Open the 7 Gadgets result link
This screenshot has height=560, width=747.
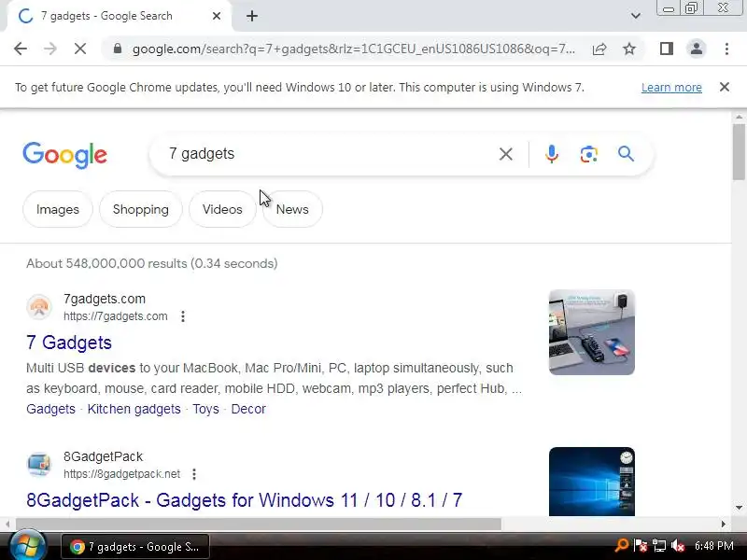[x=69, y=343]
